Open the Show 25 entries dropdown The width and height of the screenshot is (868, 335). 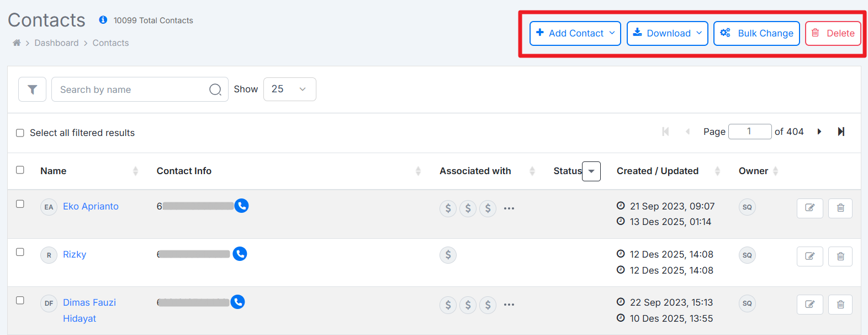(x=289, y=89)
